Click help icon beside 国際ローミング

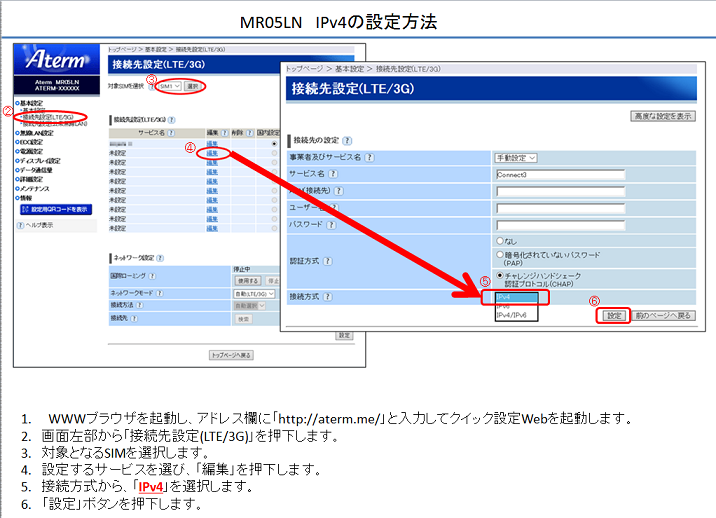tap(152, 276)
